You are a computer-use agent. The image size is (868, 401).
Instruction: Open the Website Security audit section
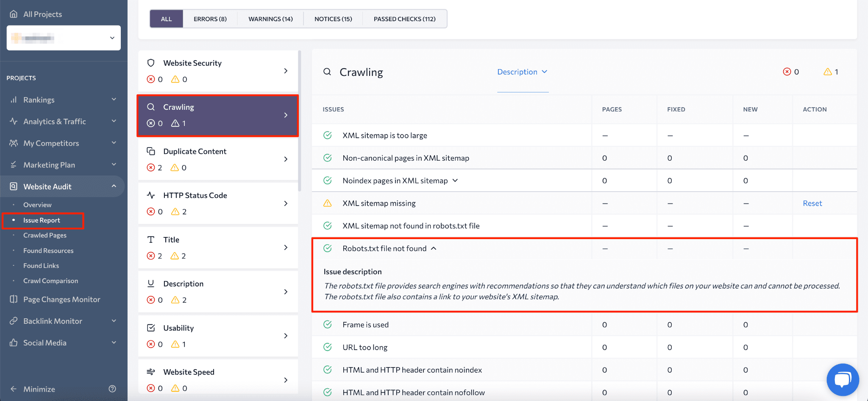pos(192,63)
